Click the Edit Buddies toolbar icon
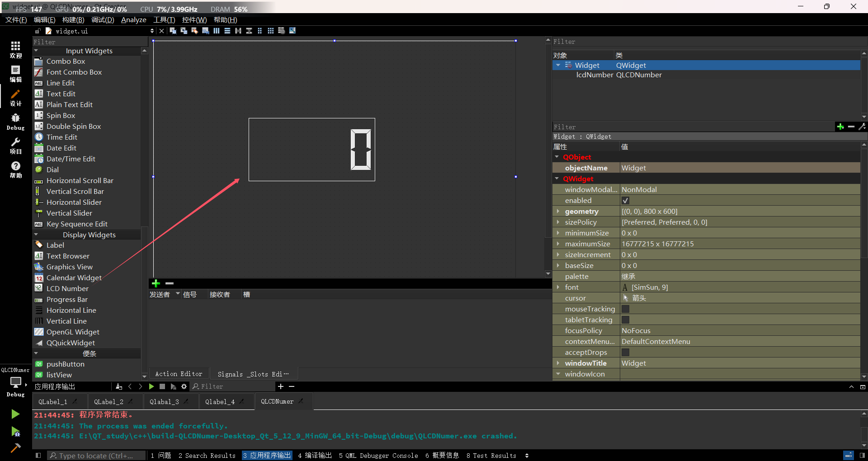The width and height of the screenshot is (868, 461). point(194,31)
